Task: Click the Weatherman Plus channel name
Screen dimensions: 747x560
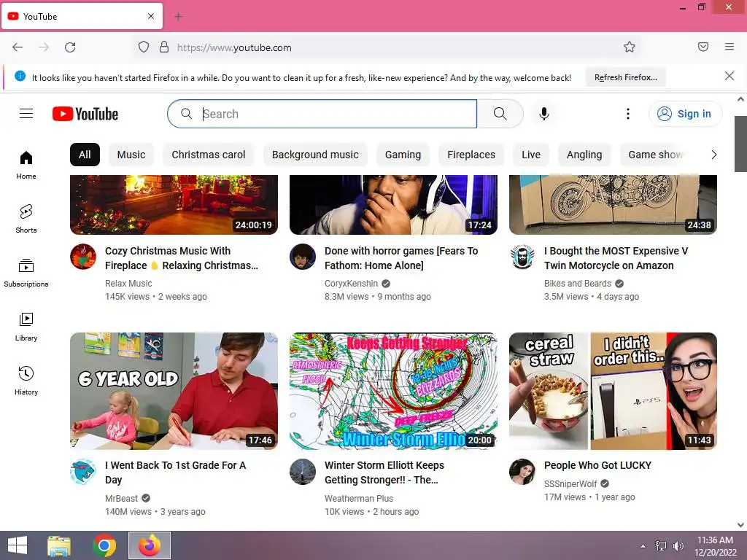Action: (359, 499)
